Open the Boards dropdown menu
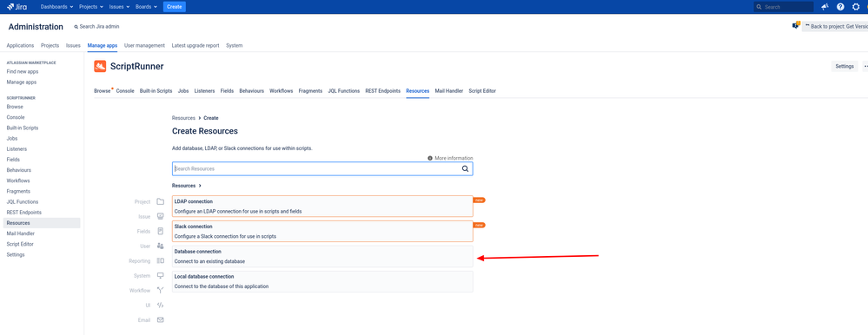This screenshot has width=868, height=335. [x=146, y=7]
